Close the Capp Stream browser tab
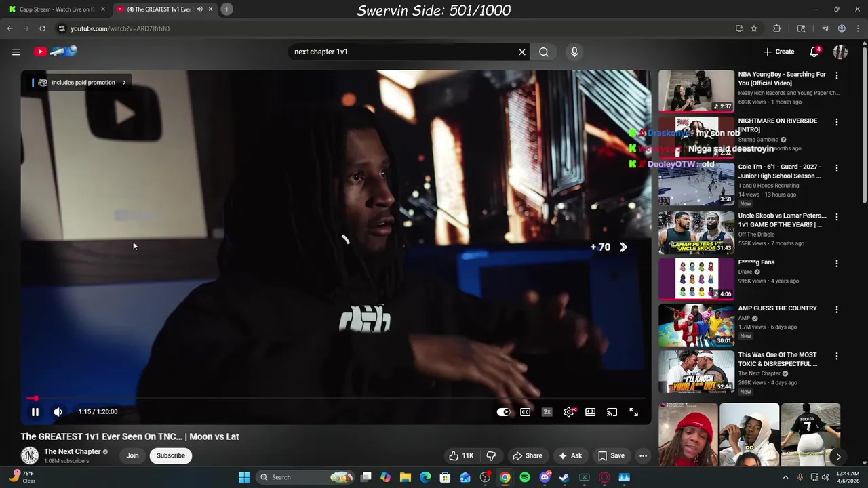 [103, 9]
